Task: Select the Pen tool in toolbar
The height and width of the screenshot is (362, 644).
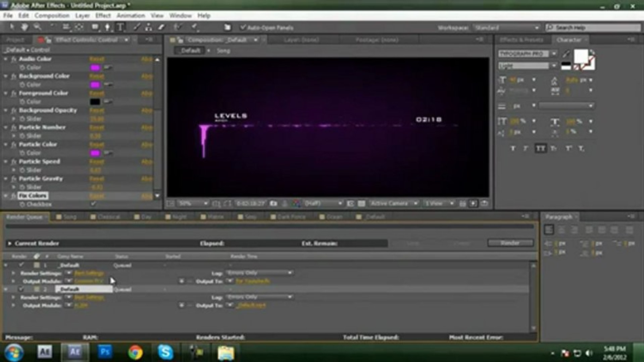Action: coord(107,27)
